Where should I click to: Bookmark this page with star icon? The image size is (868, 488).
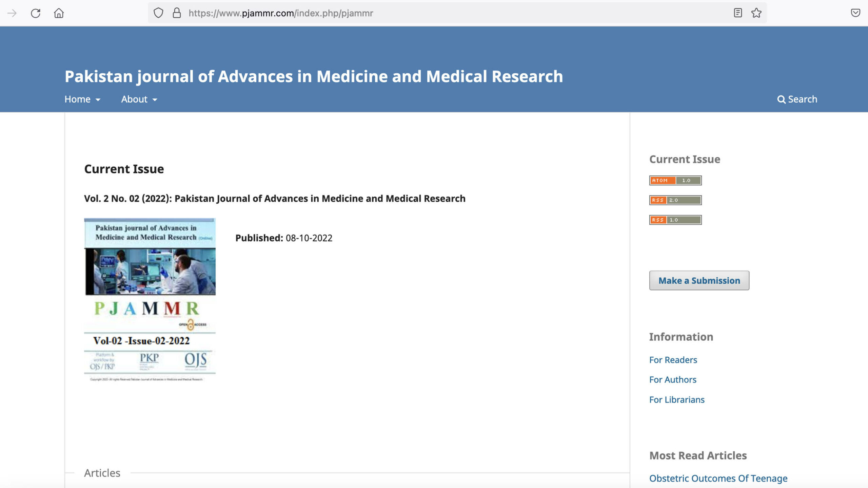[756, 13]
